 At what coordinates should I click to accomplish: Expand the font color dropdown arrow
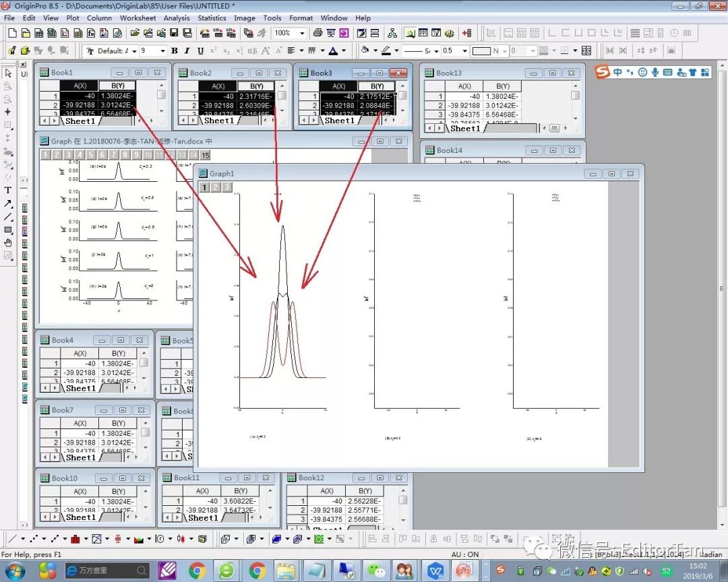344,51
